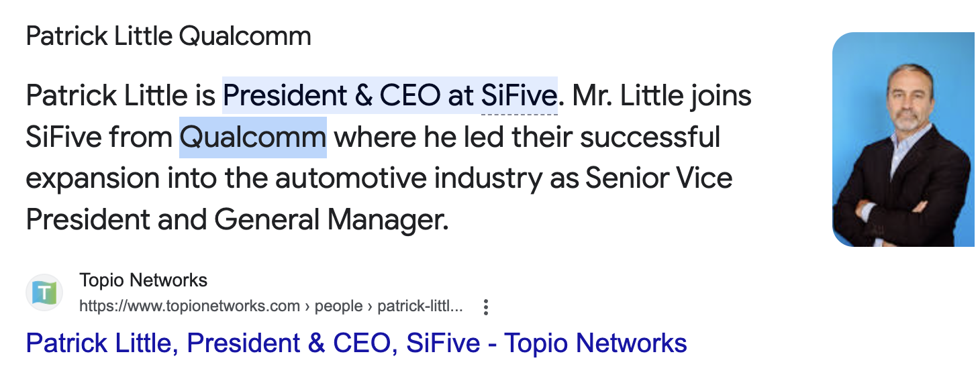Click highlighted "President & CEO at SiFive" phrase
The image size is (980, 381).
tap(389, 96)
